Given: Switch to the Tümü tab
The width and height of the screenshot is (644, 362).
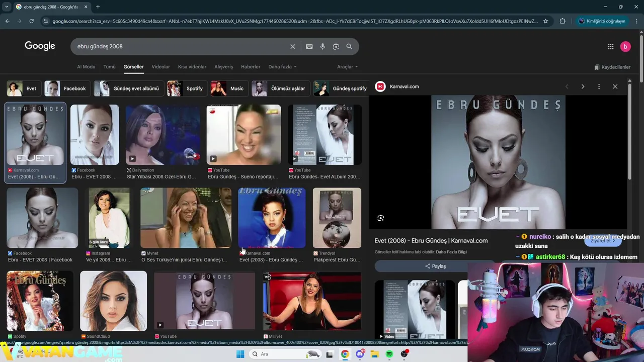Looking at the screenshot, I should (x=109, y=66).
